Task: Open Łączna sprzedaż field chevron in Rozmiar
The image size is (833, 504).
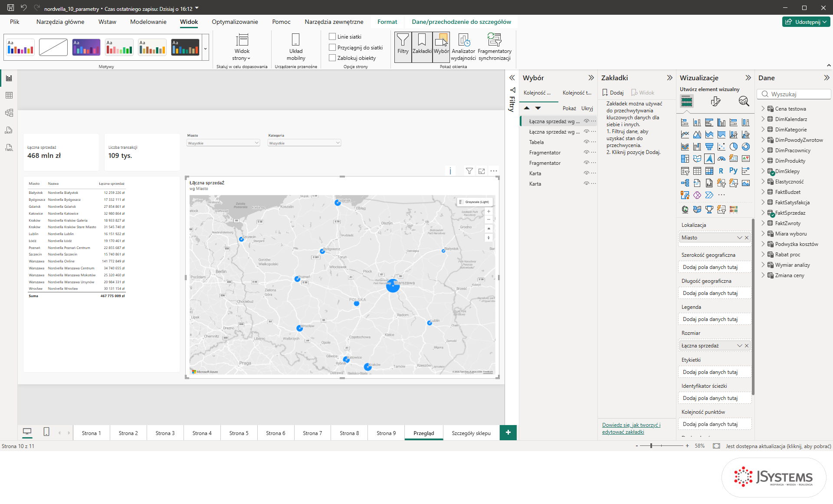Action: click(739, 346)
